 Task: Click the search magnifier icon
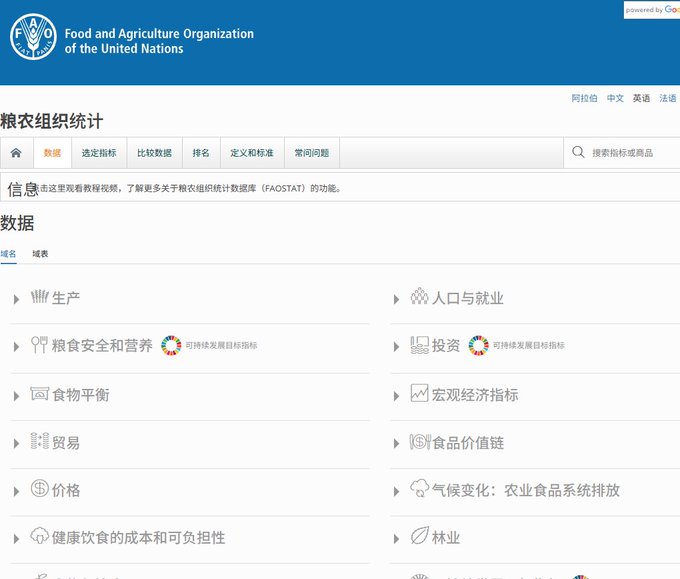point(578,152)
